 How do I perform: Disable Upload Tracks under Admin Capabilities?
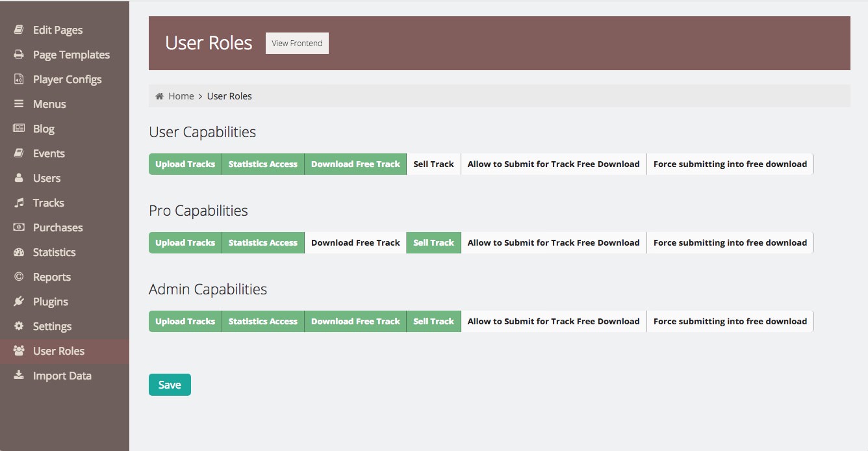(x=185, y=322)
